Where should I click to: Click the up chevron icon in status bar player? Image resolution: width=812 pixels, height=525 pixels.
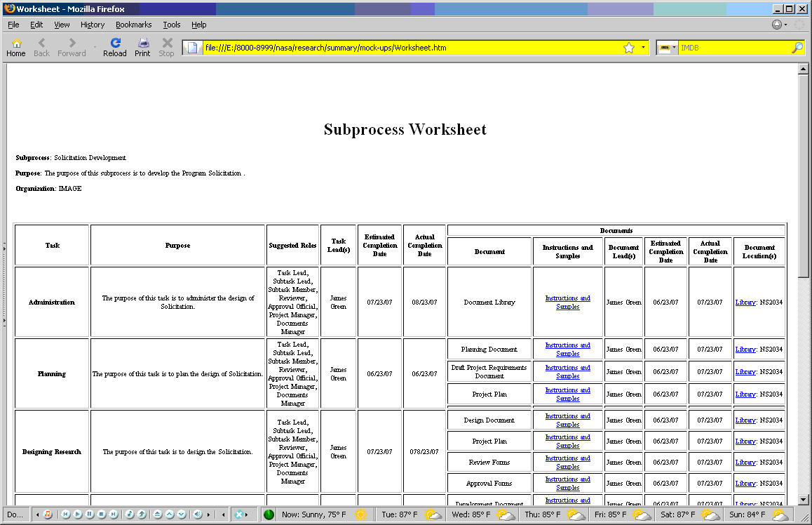(169, 514)
